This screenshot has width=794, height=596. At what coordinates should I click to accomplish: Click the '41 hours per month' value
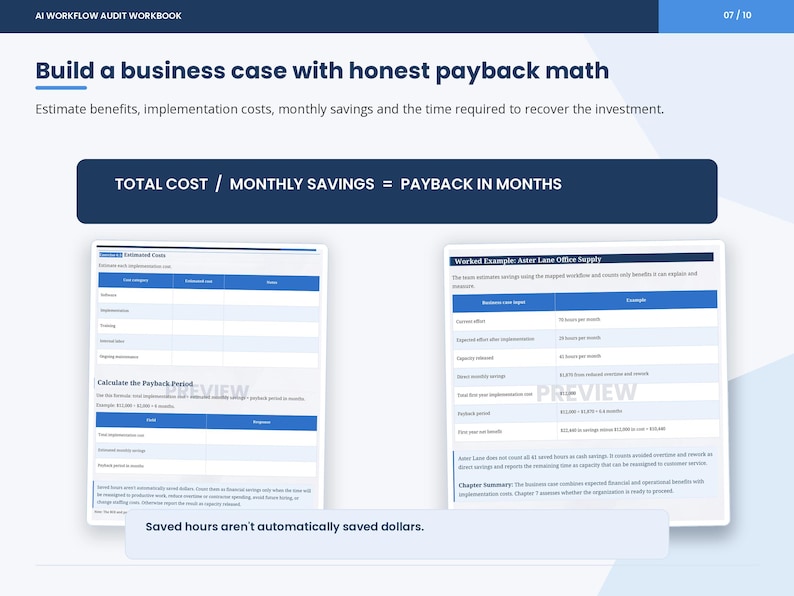(x=580, y=356)
